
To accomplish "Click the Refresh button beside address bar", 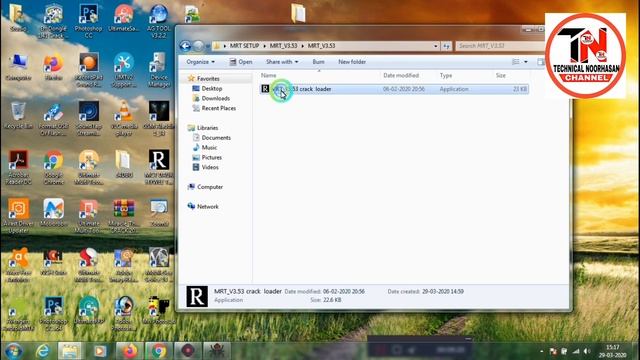I will (x=446, y=46).
